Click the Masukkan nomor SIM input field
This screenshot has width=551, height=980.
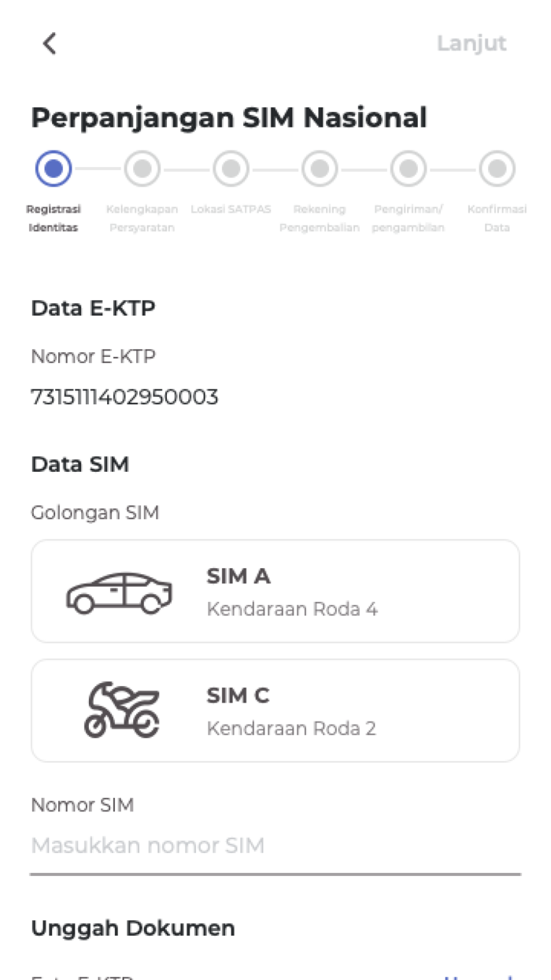coord(275,845)
